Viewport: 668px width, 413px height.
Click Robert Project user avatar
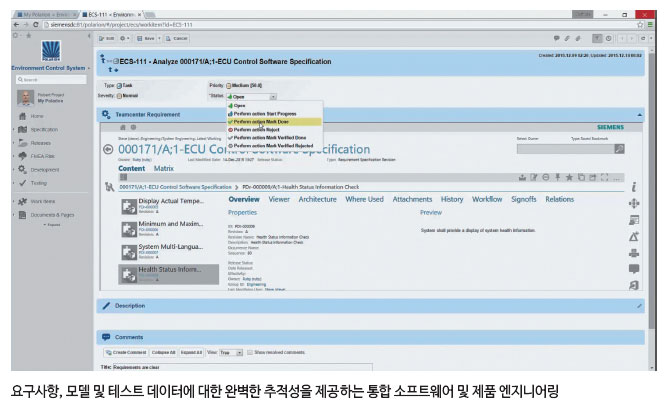coord(26,98)
